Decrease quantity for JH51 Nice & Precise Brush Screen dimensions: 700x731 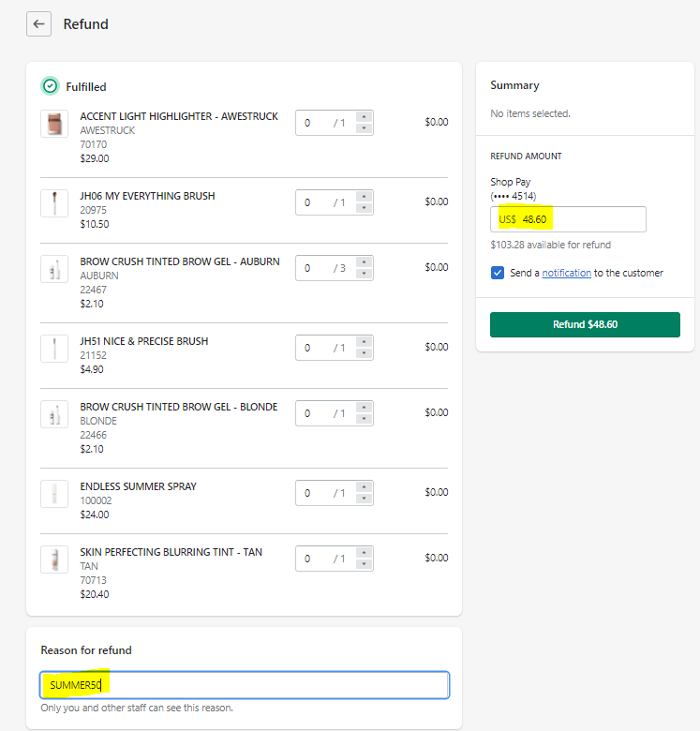coord(364,353)
